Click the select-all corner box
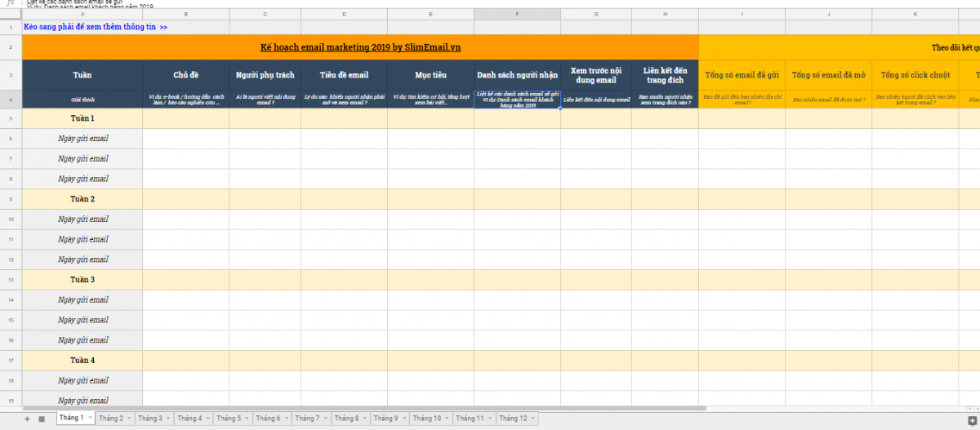The image size is (980, 430). (11, 14)
